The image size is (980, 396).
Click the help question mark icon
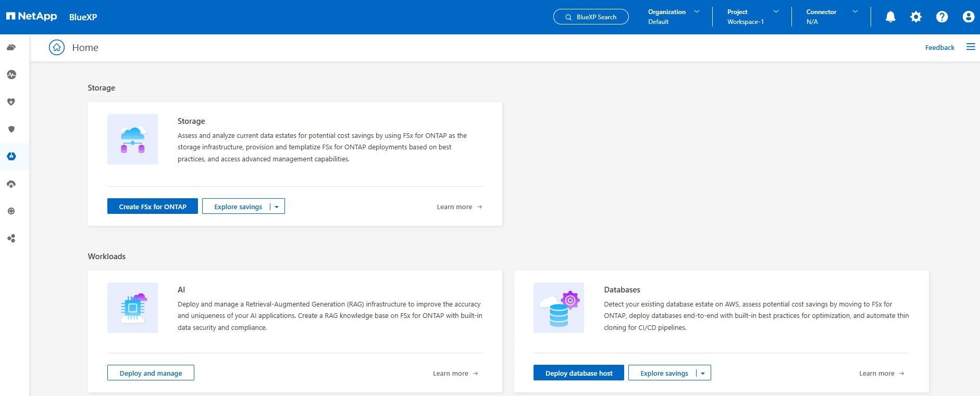[x=942, y=17]
